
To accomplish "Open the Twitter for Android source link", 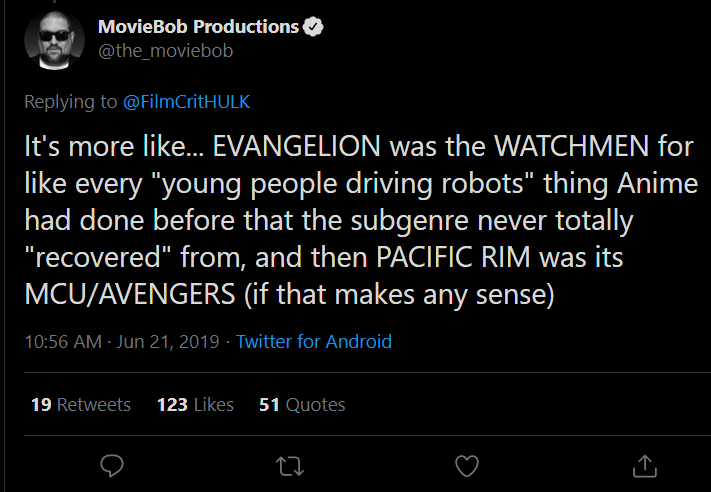I will [x=314, y=341].
